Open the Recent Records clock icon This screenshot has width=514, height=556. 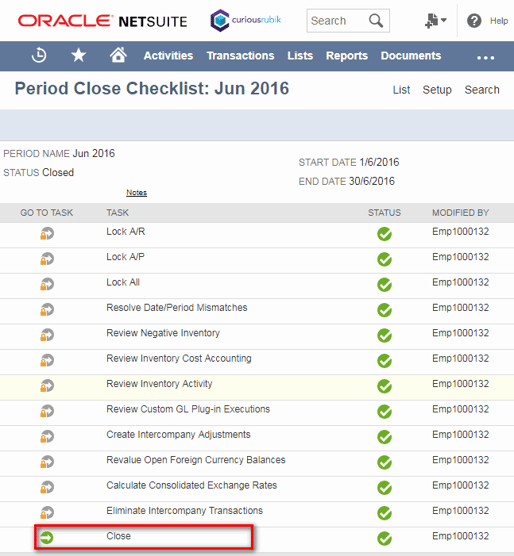pyautogui.click(x=39, y=56)
